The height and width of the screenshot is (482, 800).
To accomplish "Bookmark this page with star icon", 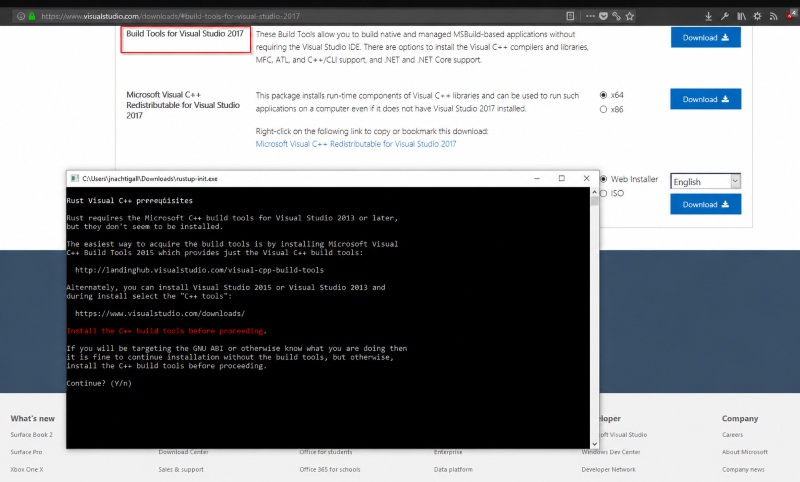I will (x=630, y=16).
